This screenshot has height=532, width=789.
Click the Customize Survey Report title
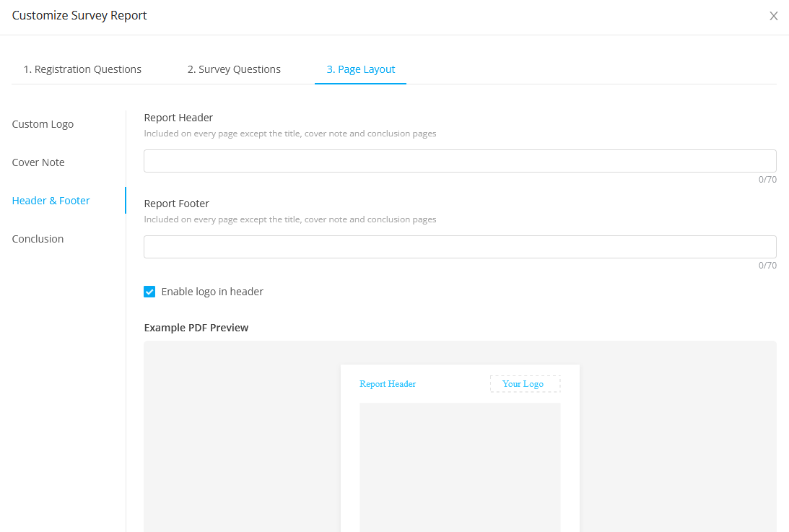tap(79, 16)
